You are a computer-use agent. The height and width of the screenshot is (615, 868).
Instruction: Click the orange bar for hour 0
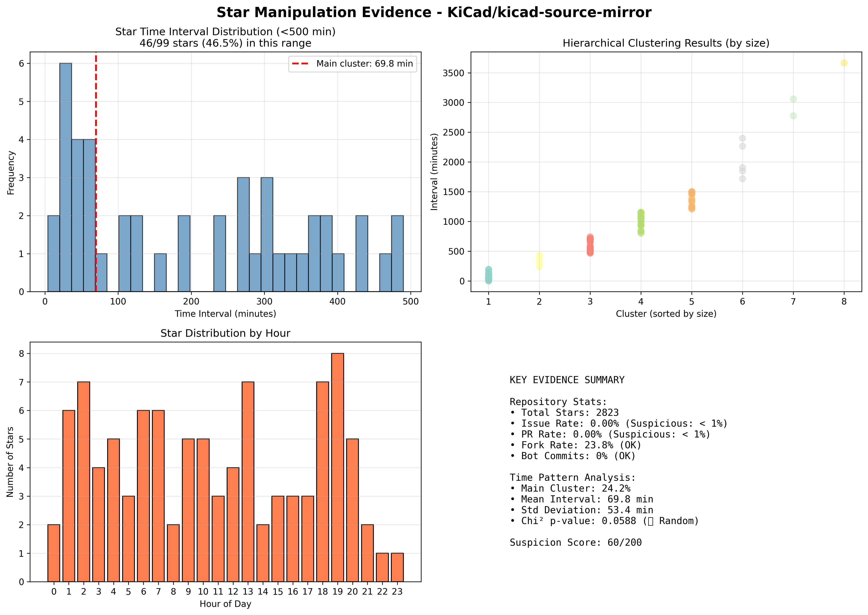54,553
